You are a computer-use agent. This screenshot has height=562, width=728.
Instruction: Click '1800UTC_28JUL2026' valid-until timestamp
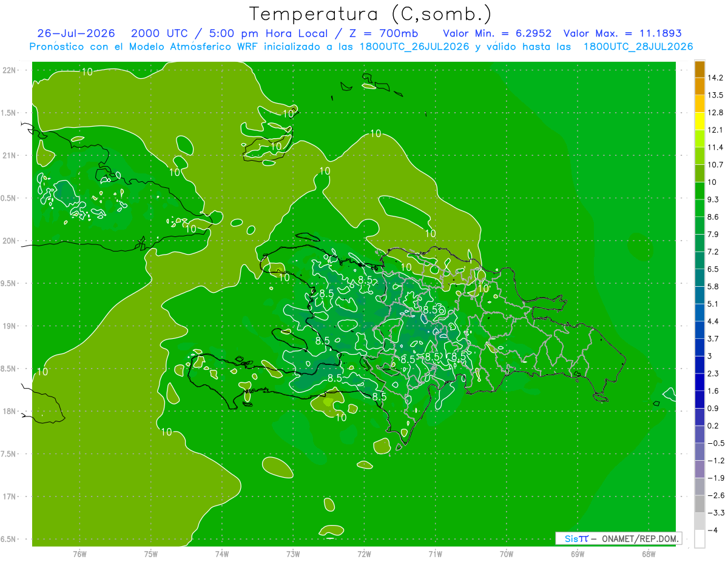click(x=638, y=47)
